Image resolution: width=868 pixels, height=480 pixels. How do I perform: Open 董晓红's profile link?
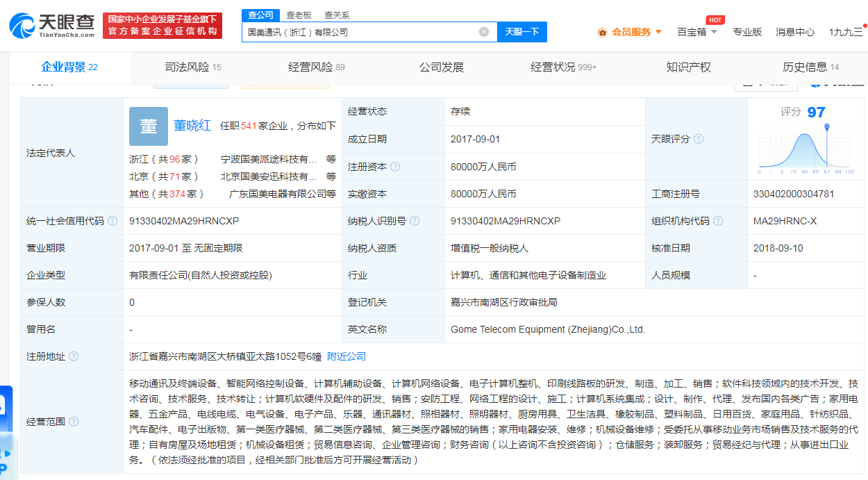click(192, 126)
